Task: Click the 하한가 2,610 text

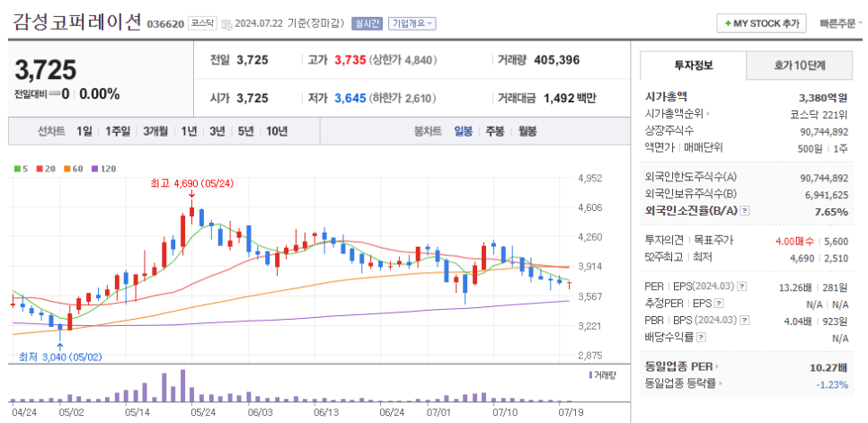Action: [403, 99]
